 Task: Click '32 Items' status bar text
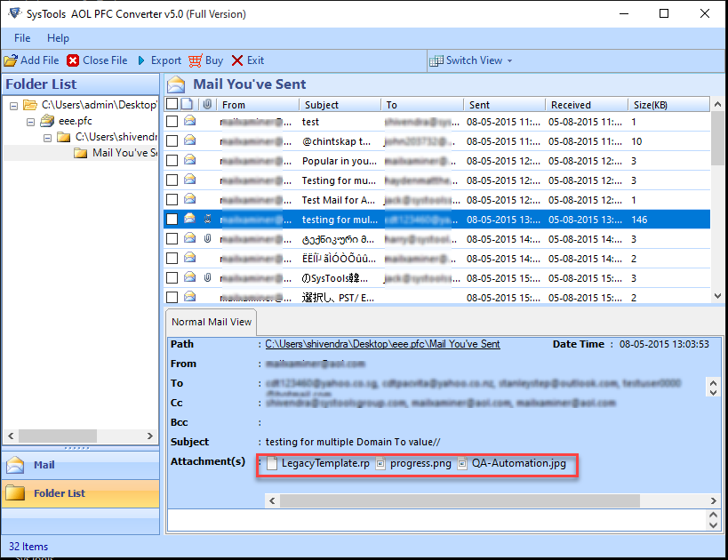pyautogui.click(x=28, y=547)
